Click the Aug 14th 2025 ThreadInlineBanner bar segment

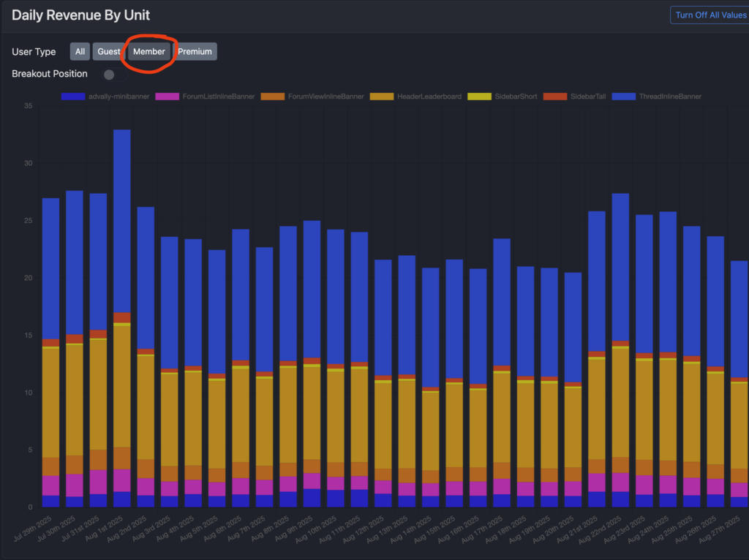coord(430,328)
